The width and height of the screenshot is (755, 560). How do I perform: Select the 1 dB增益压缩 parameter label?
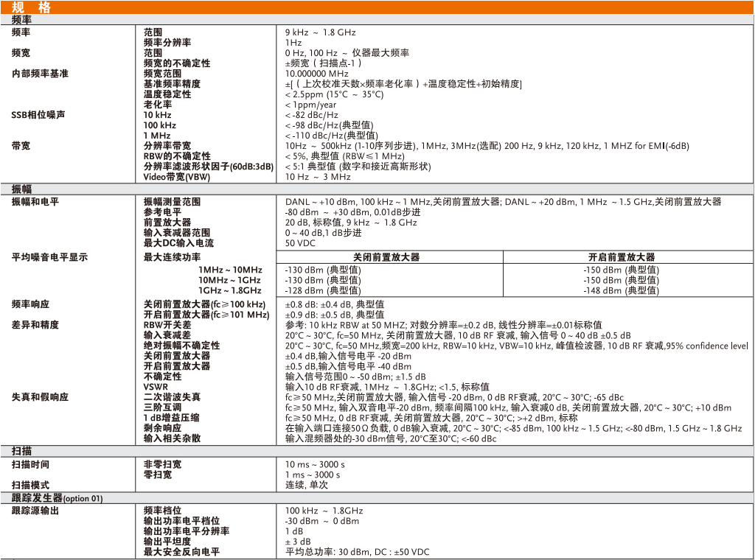coord(172,418)
